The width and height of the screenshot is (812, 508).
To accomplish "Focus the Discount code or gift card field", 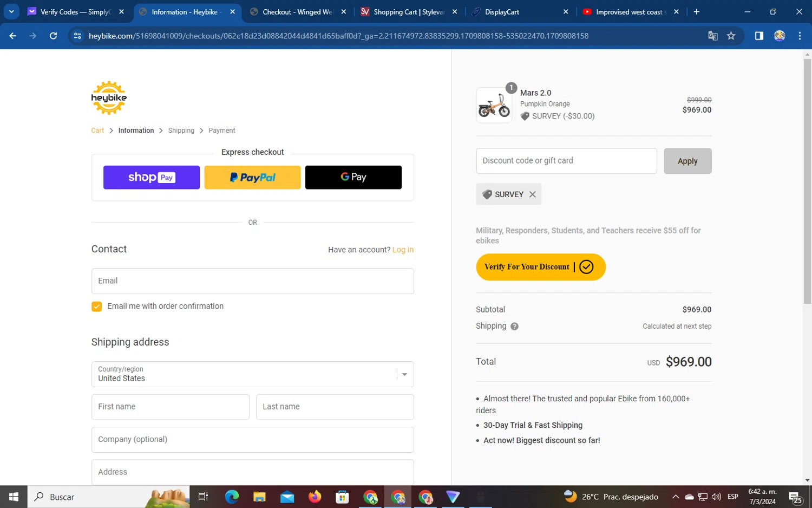I will tap(566, 161).
